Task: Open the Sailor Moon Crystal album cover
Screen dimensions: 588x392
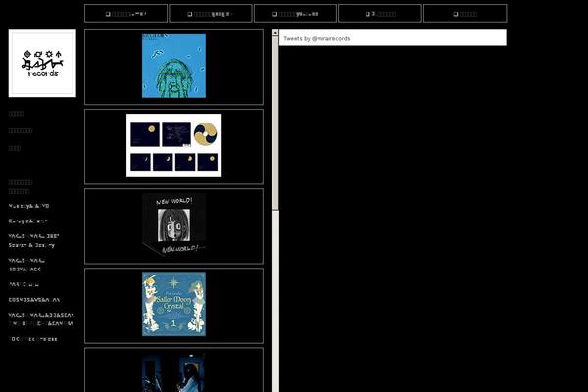Action: (173, 304)
